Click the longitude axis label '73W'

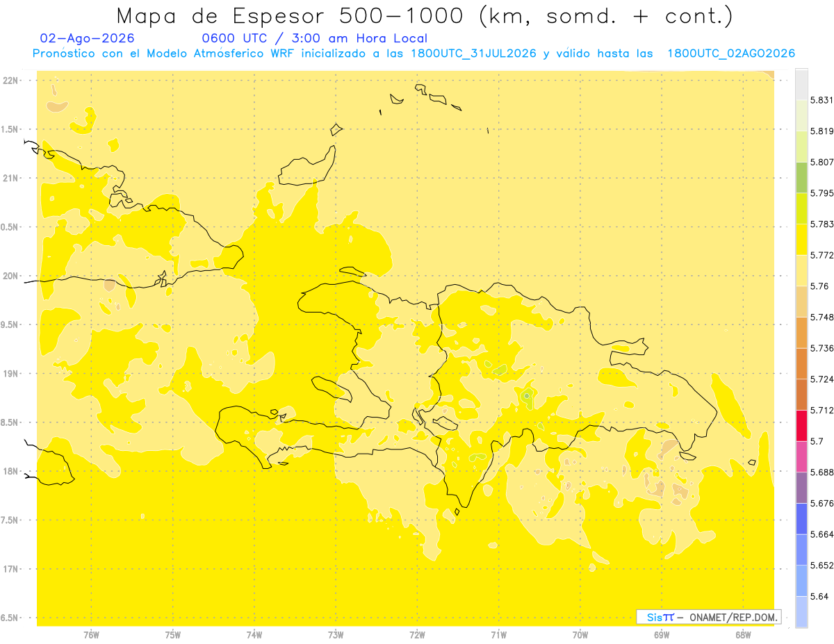click(336, 635)
